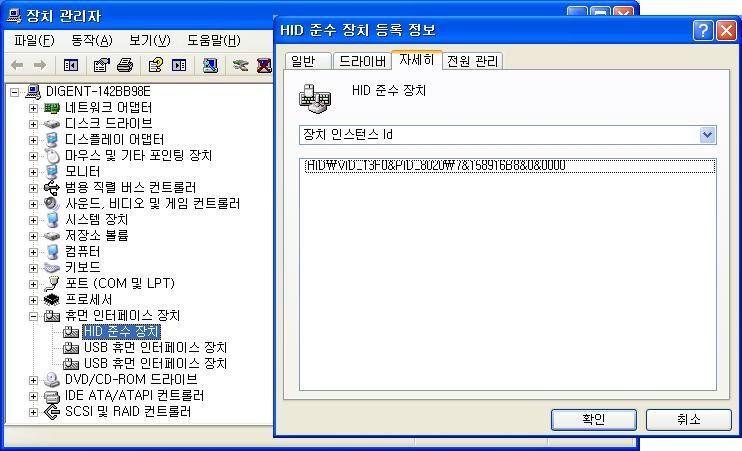Click the uninstall device red X icon
Image resolution: width=742 pixels, height=451 pixels.
click(x=264, y=65)
